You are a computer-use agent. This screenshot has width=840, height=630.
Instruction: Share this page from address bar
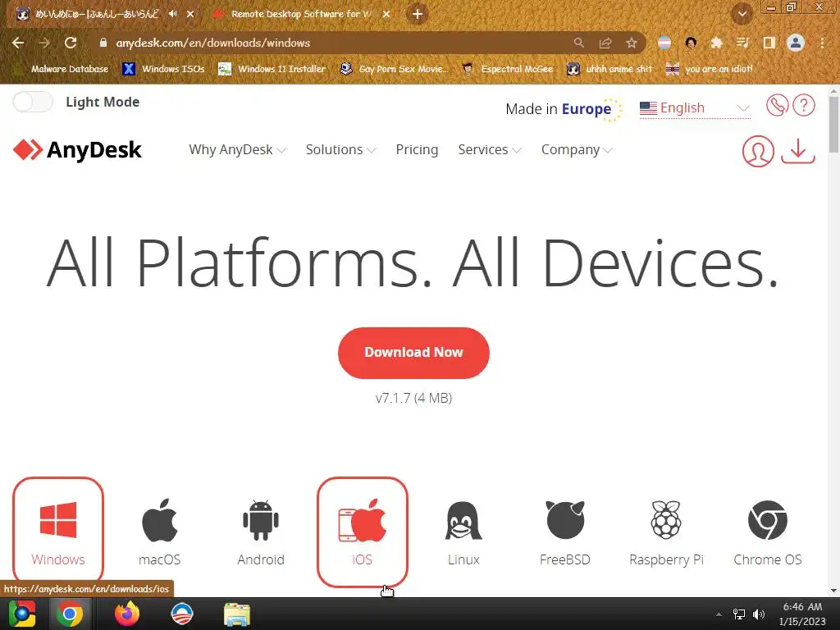tap(605, 43)
